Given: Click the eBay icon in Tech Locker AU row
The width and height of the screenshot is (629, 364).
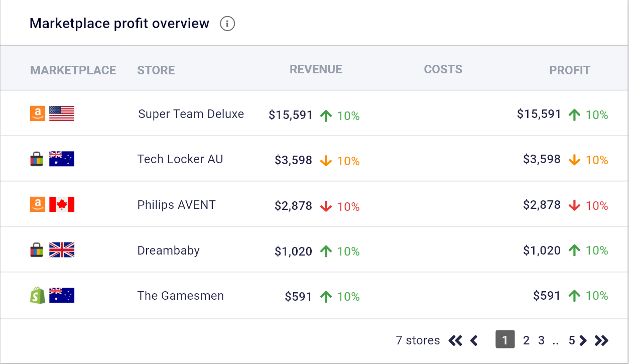Looking at the screenshot, I should tap(37, 159).
